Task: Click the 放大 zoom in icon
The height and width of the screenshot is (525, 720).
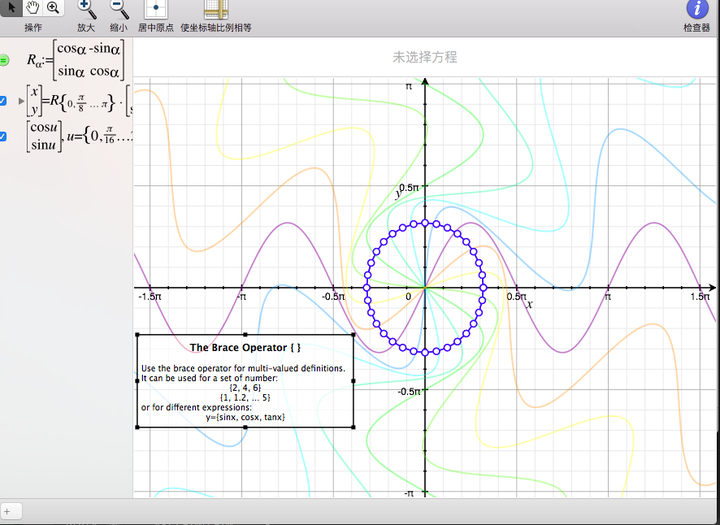Action: pos(86,9)
